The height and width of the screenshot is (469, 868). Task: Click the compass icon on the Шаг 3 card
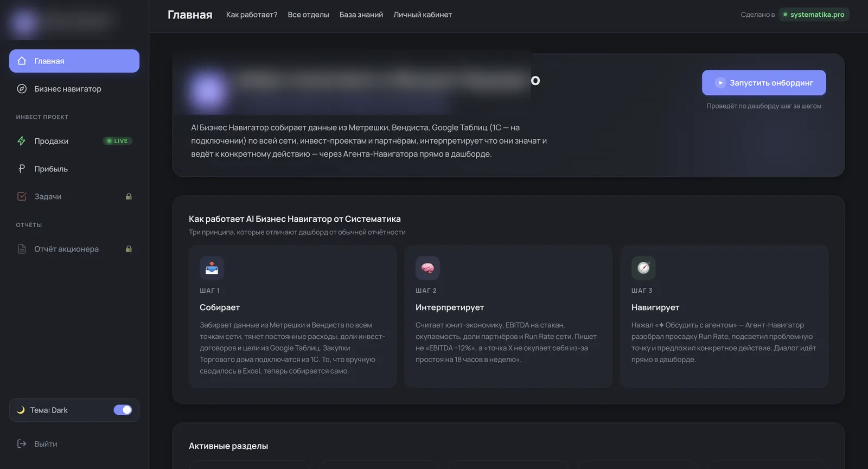tap(643, 268)
